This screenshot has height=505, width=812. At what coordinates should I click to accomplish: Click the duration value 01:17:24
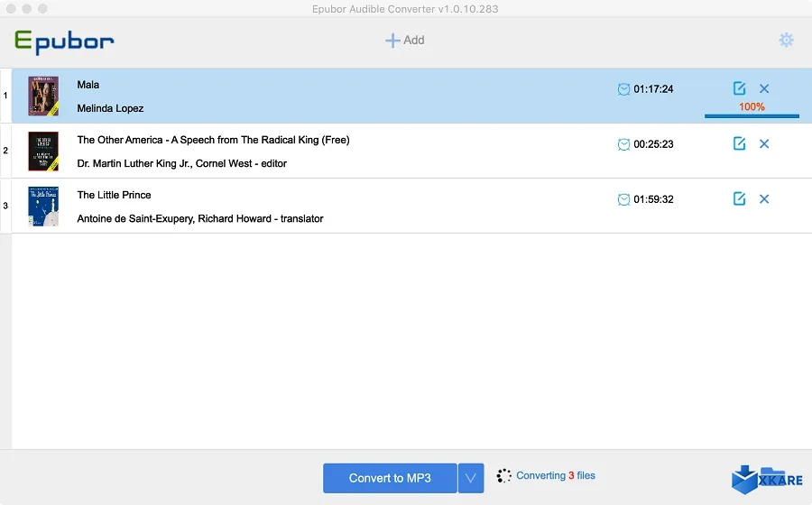coord(653,89)
